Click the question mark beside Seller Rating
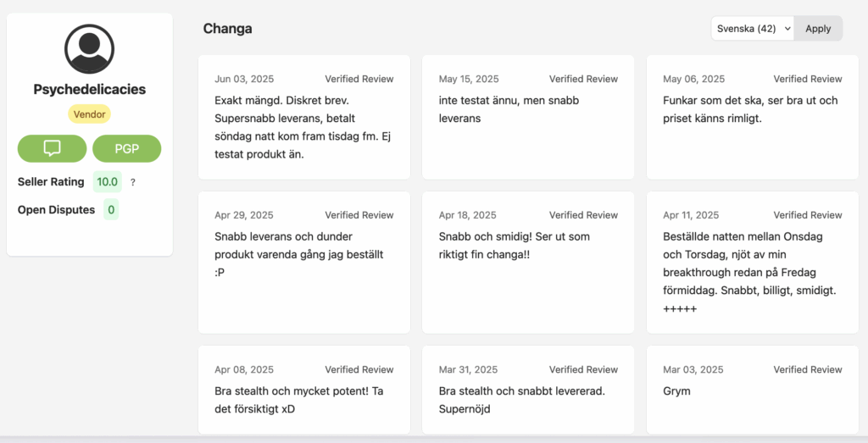 [133, 182]
